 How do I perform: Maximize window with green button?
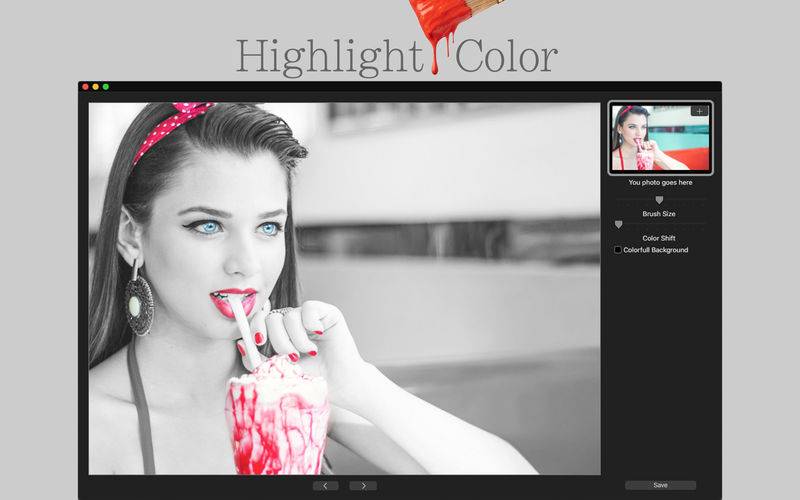[106, 87]
